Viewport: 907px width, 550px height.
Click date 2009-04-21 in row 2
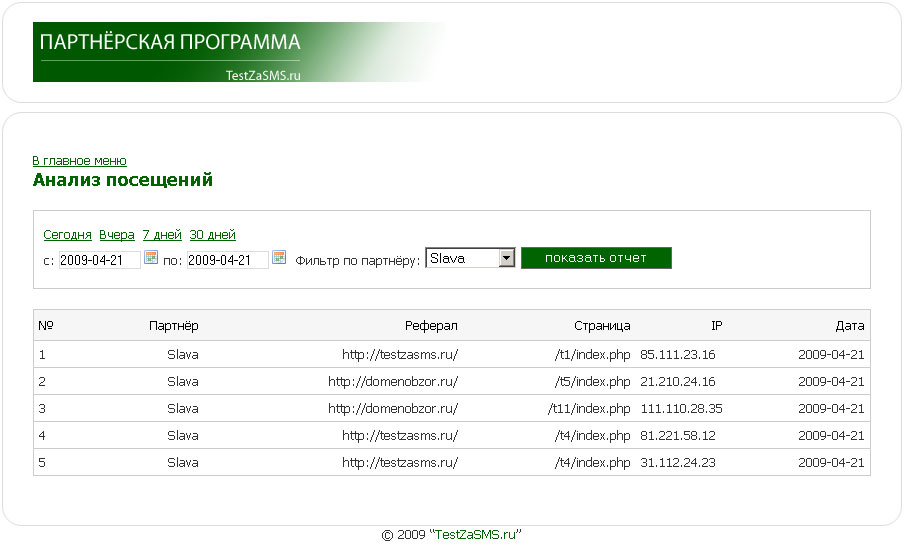tap(831, 382)
